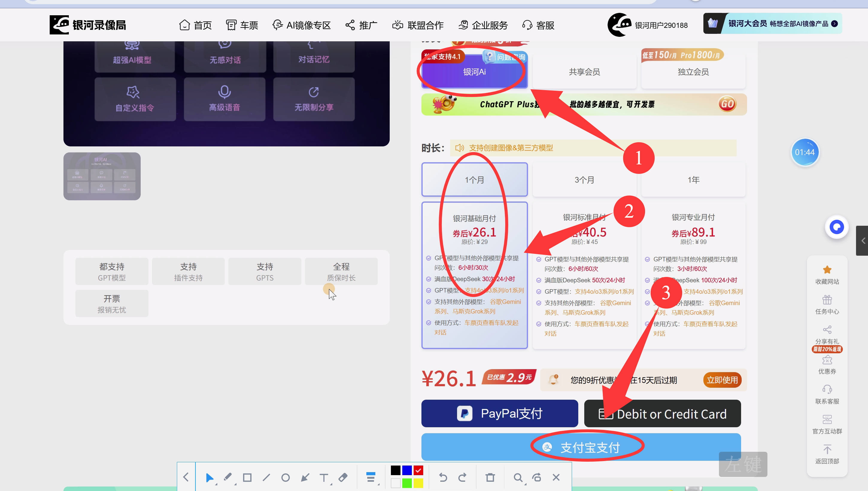Select the circle shape tool

pyautogui.click(x=286, y=478)
